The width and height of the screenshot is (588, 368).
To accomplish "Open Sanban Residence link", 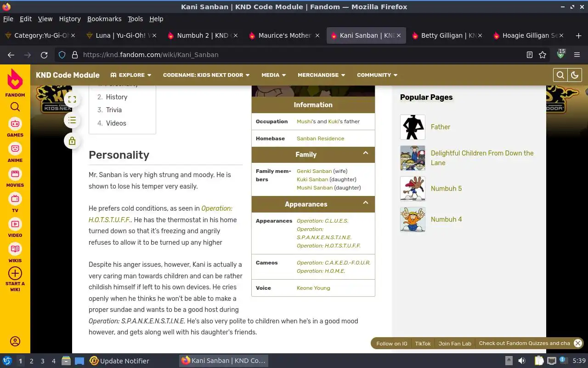I will [x=320, y=138].
